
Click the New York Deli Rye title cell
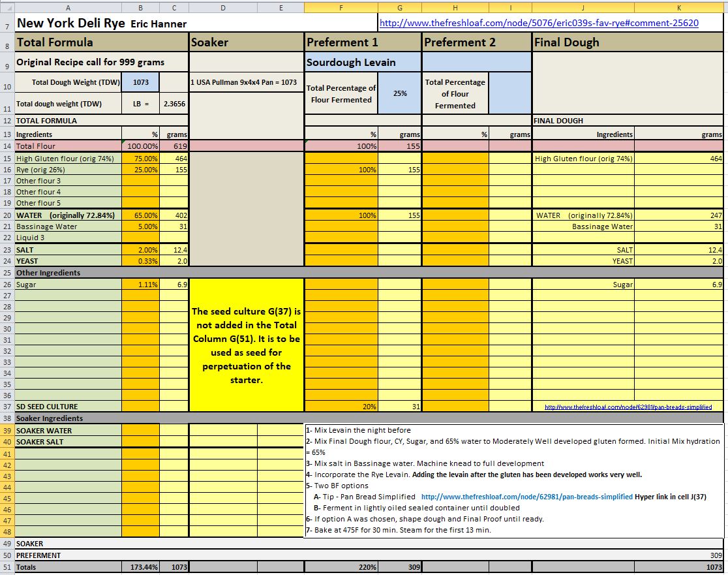(70, 23)
